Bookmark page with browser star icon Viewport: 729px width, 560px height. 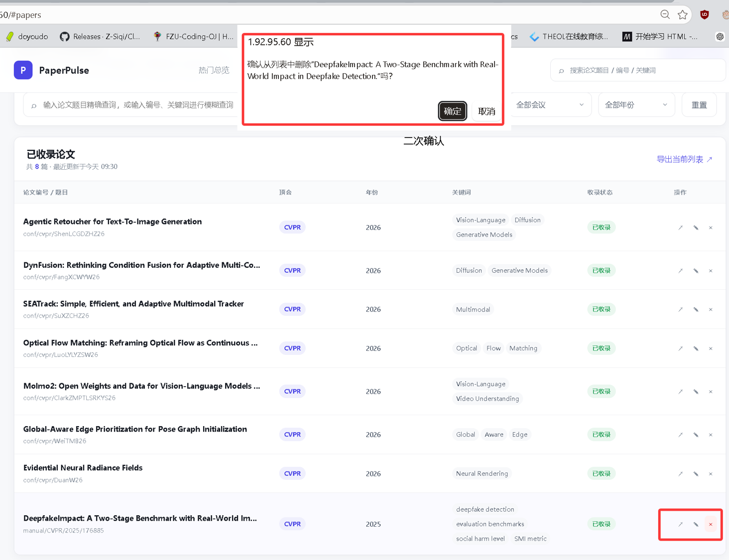(683, 15)
